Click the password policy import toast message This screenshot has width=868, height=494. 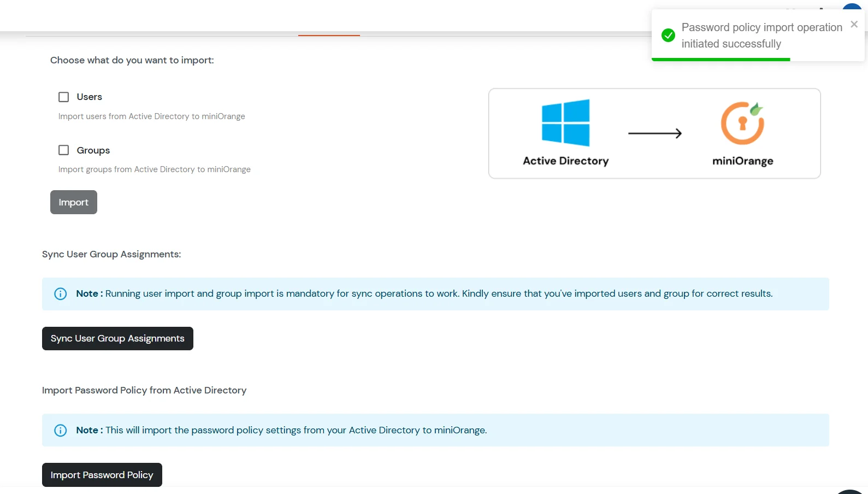pos(761,36)
